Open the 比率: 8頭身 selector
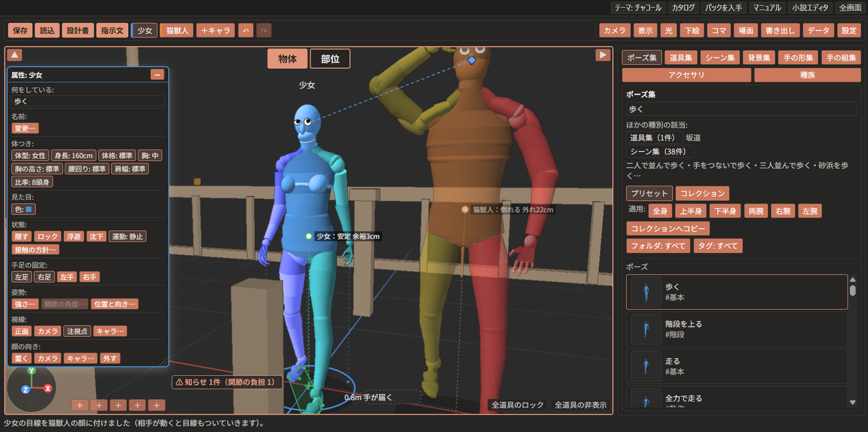 33,182
